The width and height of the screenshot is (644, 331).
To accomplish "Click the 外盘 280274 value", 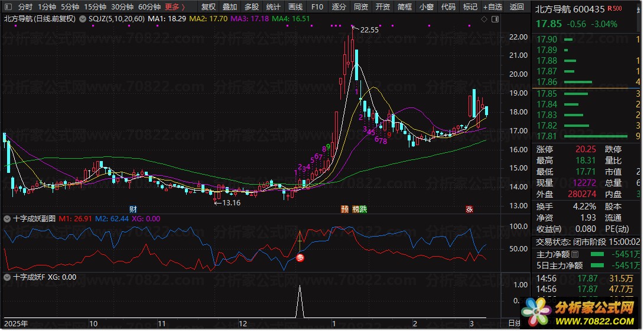I will coord(583,195).
